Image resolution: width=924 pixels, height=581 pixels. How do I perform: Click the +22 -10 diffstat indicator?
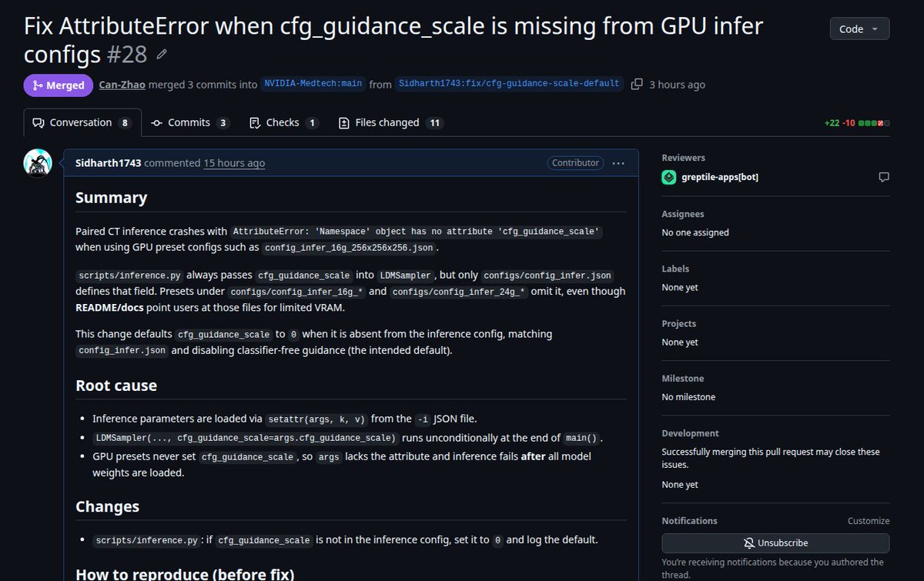[856, 123]
